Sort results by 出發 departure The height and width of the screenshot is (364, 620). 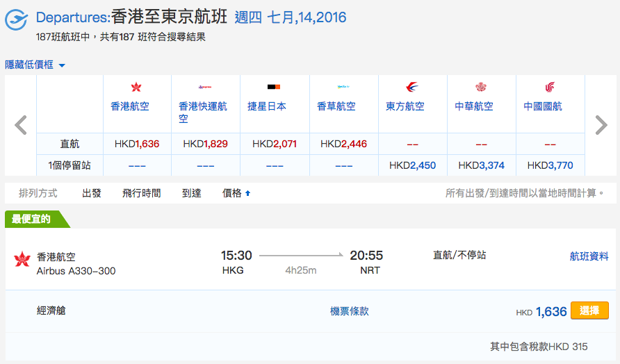coord(92,193)
